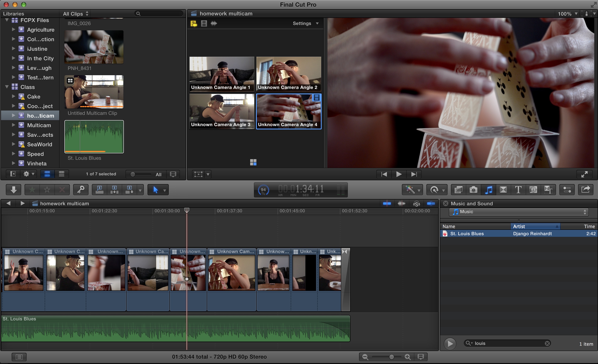Image resolution: width=598 pixels, height=364 pixels.
Task: Rate the clip as Favorite with the green star
Action: point(32,189)
